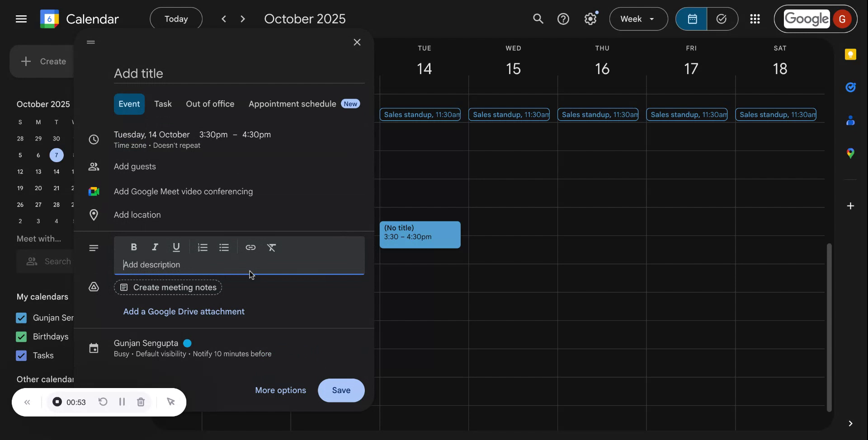Collapse the event dialog options menu
Image resolution: width=868 pixels, height=440 pixels.
90,42
